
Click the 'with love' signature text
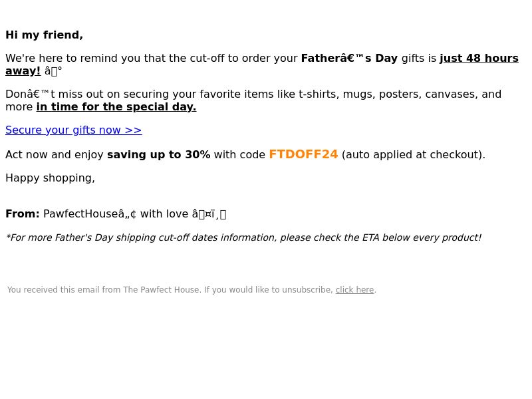coord(164,214)
